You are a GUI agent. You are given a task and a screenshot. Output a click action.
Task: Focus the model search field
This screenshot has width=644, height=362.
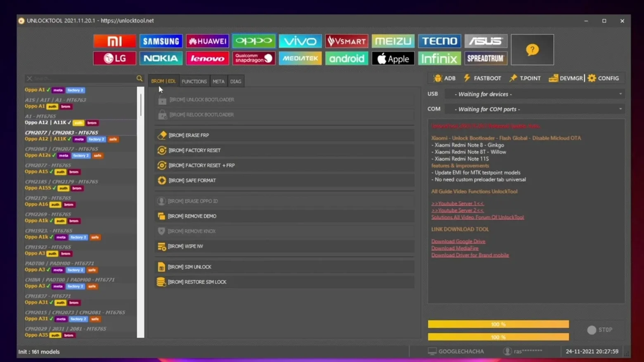84,78
